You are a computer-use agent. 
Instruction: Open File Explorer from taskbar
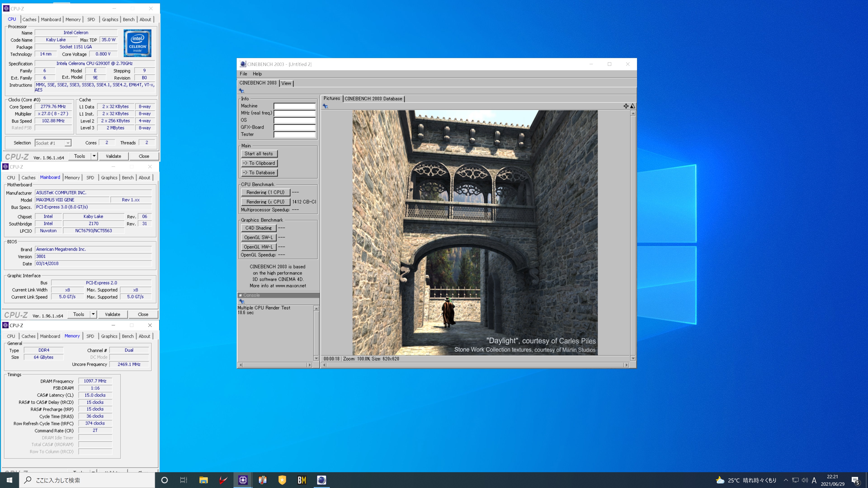203,480
